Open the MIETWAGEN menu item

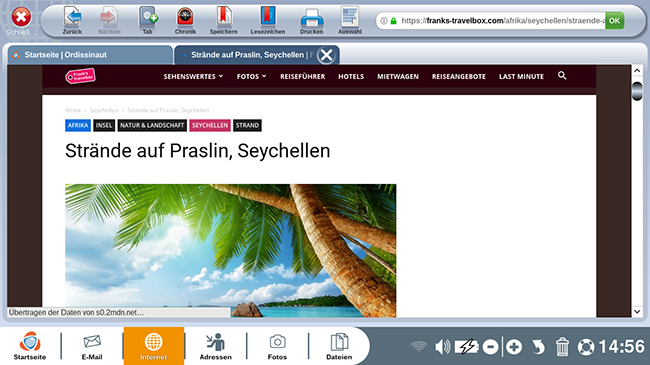pos(398,76)
